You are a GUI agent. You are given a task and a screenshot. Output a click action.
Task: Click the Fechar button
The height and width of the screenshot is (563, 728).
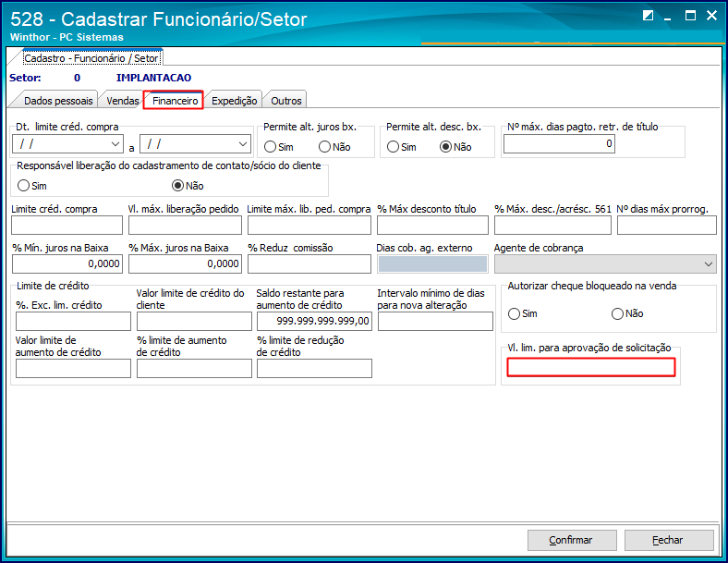tap(669, 540)
